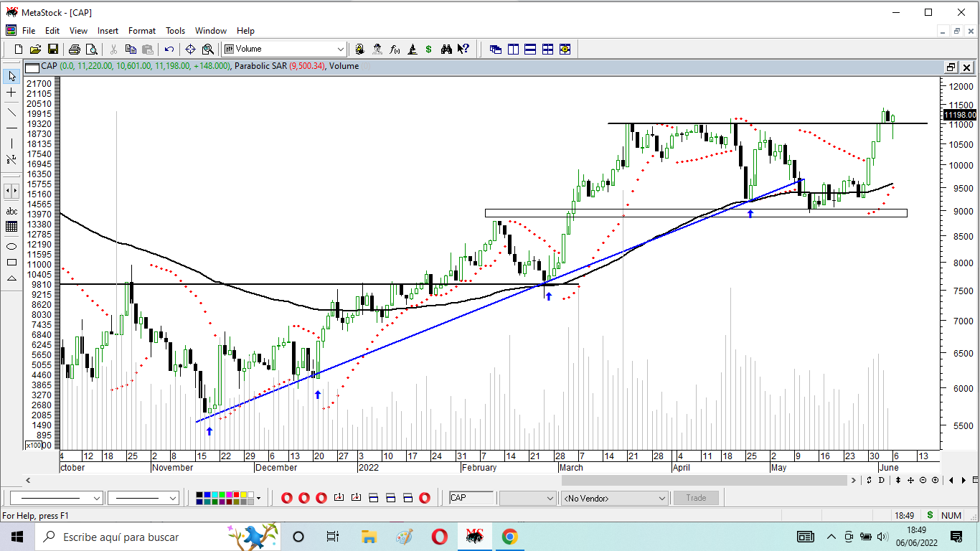The image size is (980, 551).
Task: Open the Format menu
Action: click(142, 31)
